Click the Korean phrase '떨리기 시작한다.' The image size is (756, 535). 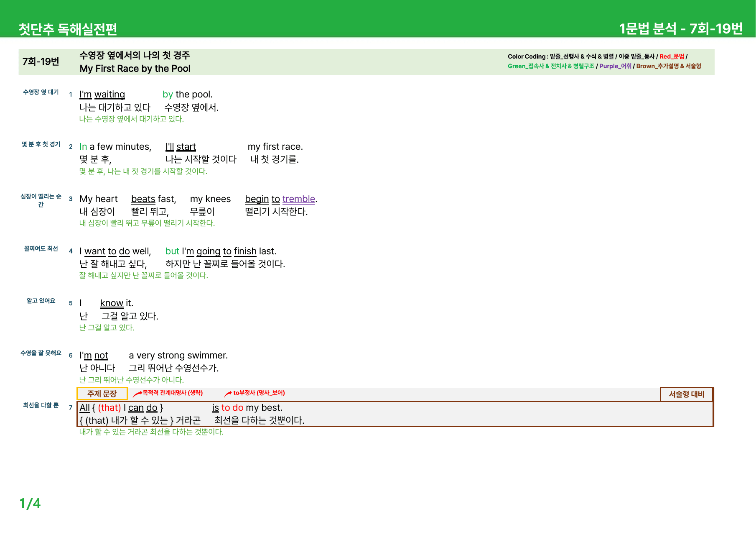point(276,212)
